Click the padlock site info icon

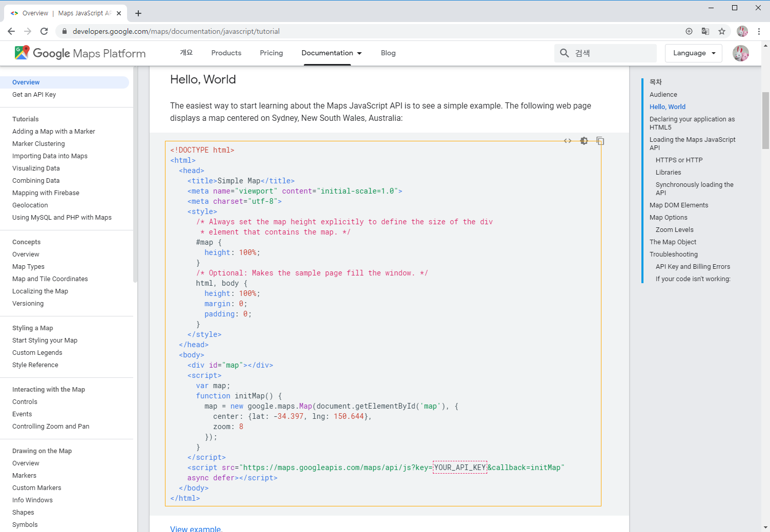(x=64, y=31)
